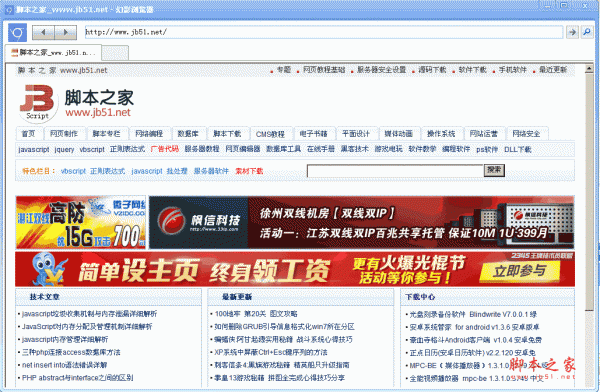Click the 手机软件 top menu link
Screen dimensions: 600x392
coord(513,70)
